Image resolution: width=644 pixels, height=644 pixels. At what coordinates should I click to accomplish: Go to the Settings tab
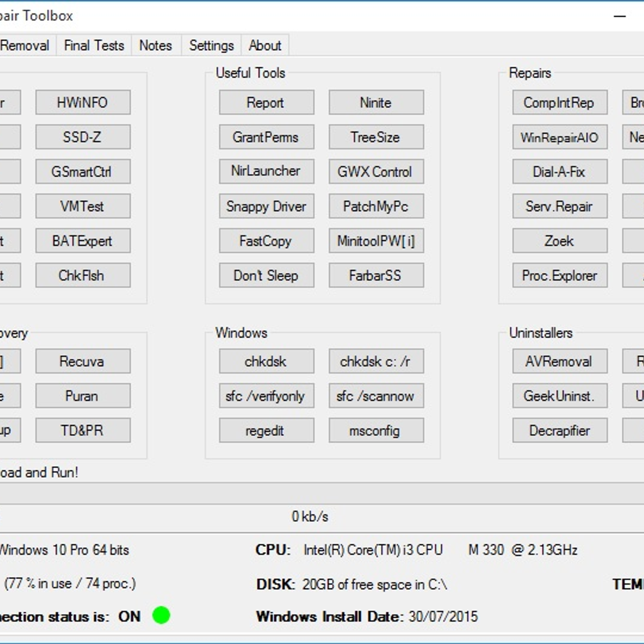pos(211,46)
